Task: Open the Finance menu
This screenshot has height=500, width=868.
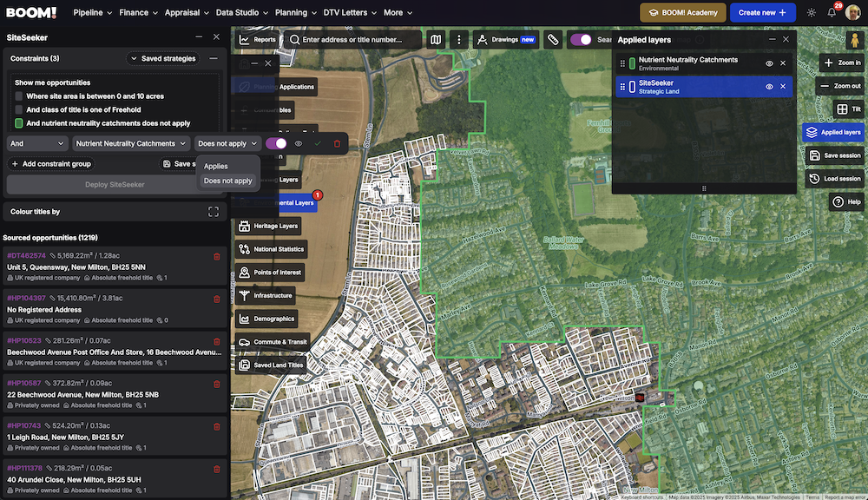Action: (138, 12)
